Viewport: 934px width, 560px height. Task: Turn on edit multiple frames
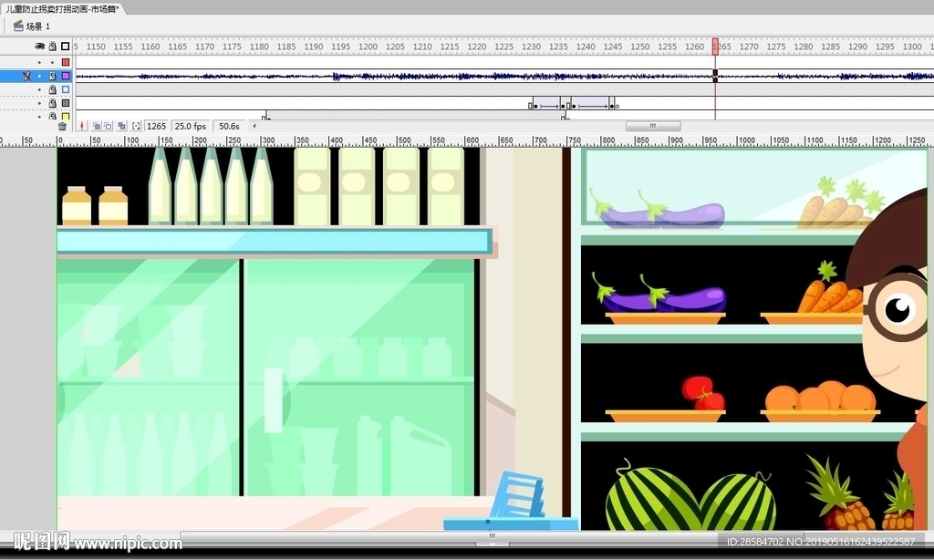(x=122, y=126)
